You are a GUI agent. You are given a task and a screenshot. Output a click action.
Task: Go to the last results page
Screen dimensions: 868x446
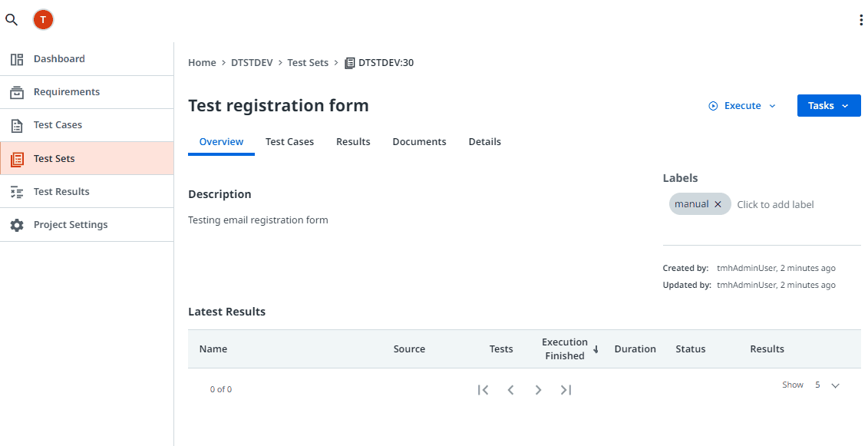pos(566,390)
